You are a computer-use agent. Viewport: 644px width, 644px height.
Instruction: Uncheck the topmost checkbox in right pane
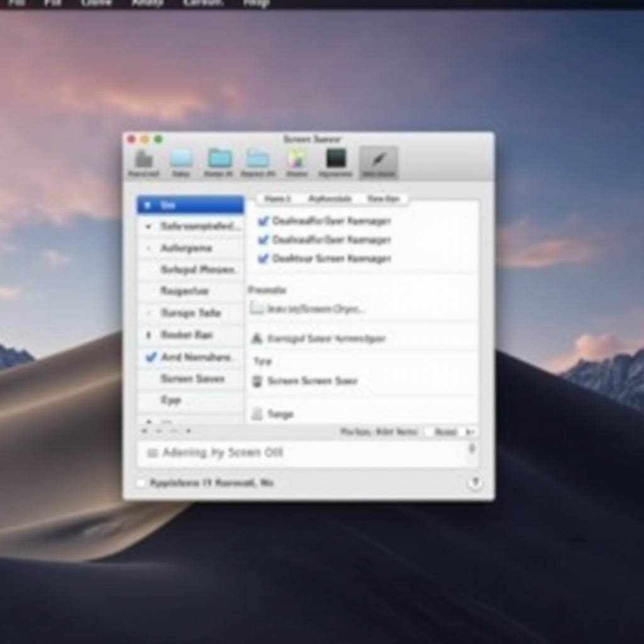pos(264,221)
